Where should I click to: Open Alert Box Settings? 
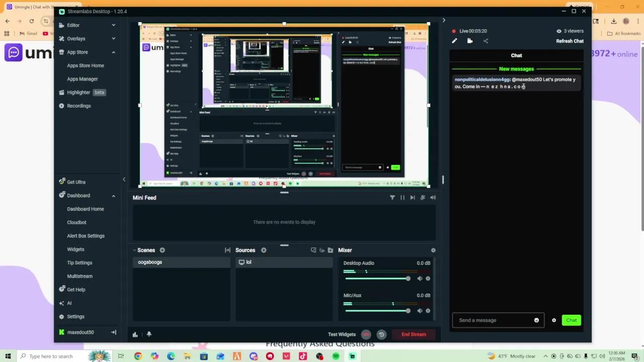click(x=86, y=236)
